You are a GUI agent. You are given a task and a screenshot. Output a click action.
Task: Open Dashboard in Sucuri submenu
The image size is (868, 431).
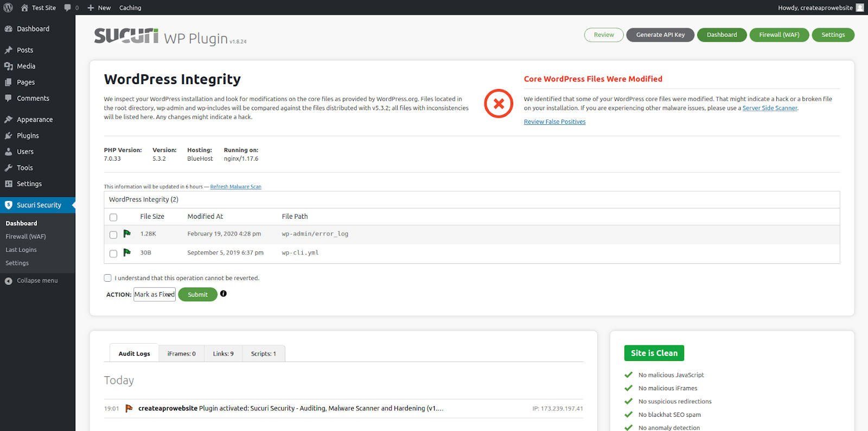22,223
